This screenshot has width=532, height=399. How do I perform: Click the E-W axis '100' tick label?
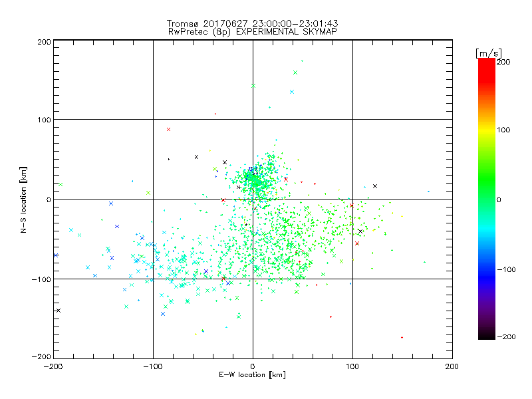[352, 366]
